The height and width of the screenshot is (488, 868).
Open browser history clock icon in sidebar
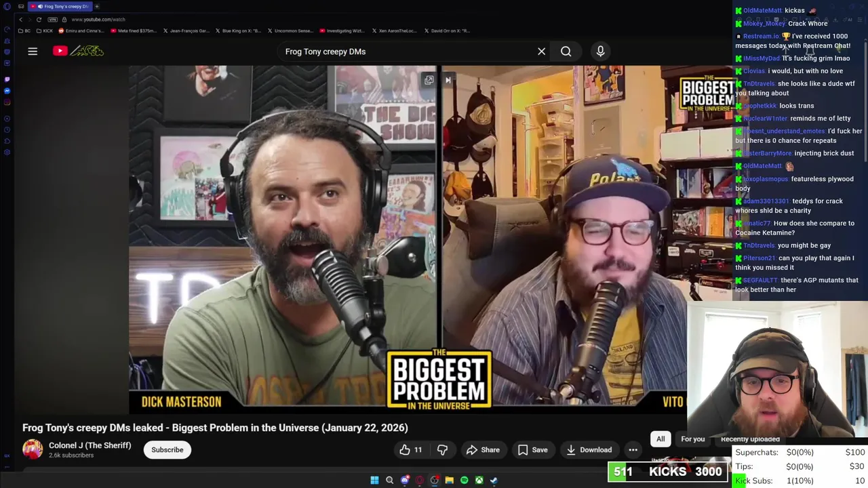(x=7, y=129)
